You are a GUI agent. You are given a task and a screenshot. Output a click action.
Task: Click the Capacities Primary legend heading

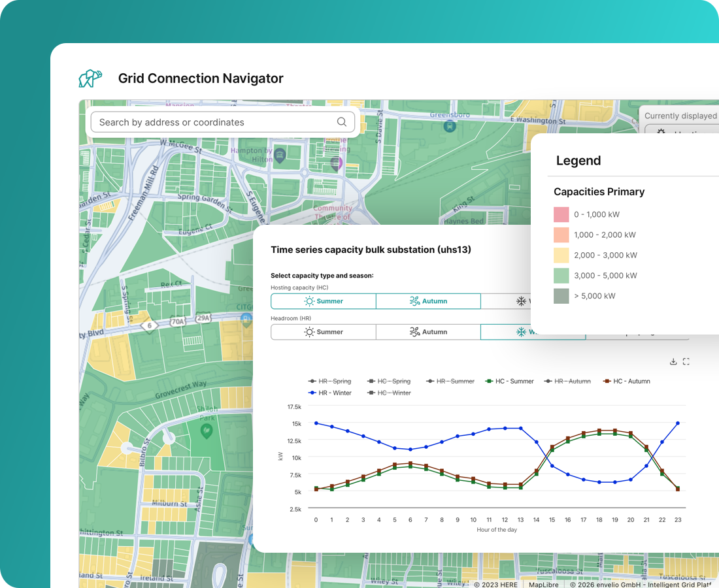(599, 191)
